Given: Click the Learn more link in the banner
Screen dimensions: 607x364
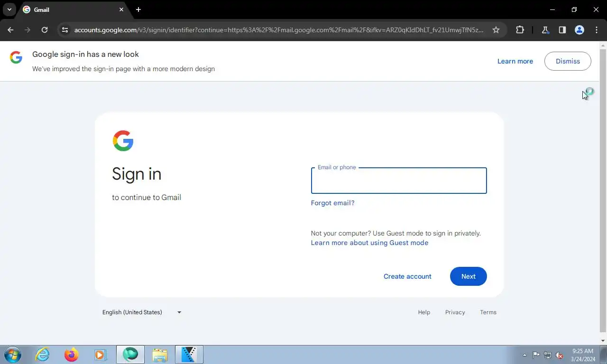Looking at the screenshot, I should point(515,61).
